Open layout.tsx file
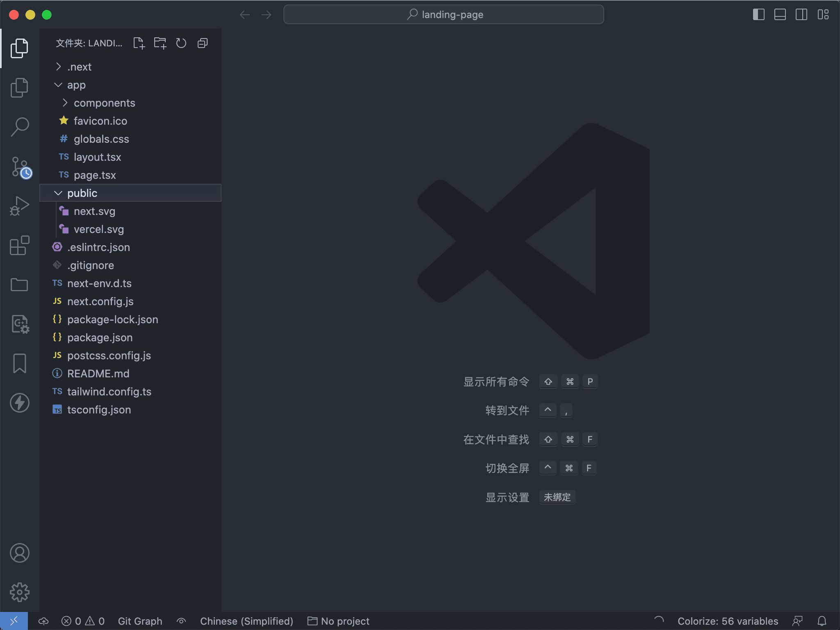The height and width of the screenshot is (630, 840). click(x=130, y=157)
